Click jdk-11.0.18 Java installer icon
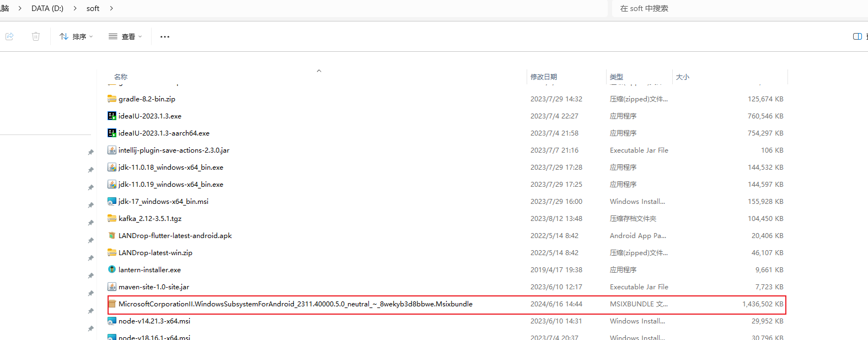The height and width of the screenshot is (340, 868). pyautogui.click(x=112, y=167)
